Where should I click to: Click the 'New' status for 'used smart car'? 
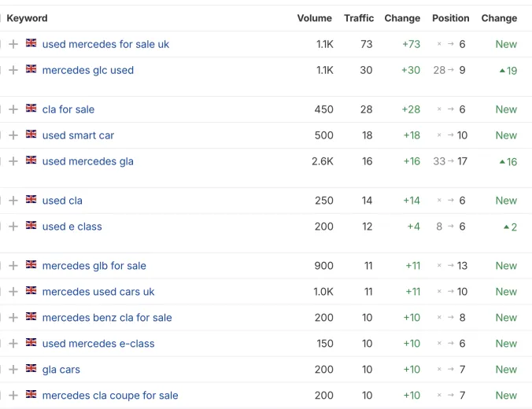(x=506, y=135)
